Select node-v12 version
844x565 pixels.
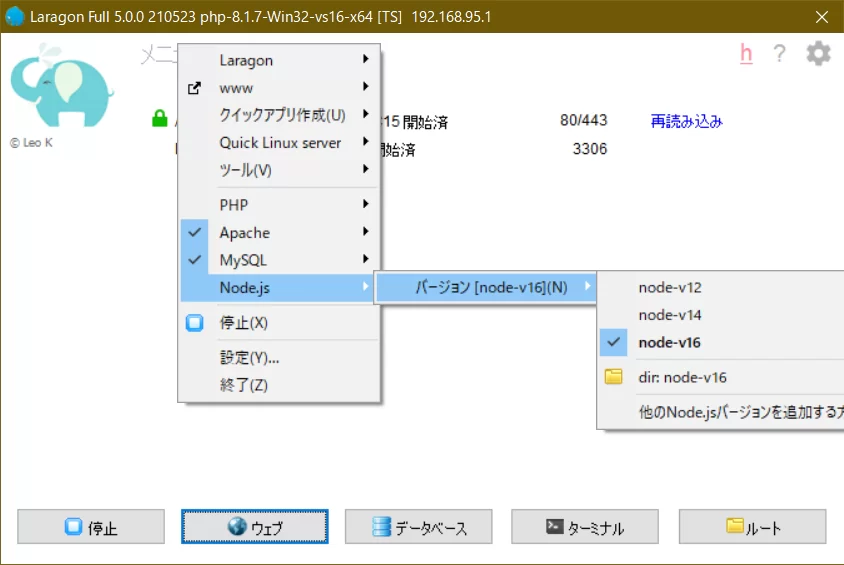pyautogui.click(x=722, y=287)
